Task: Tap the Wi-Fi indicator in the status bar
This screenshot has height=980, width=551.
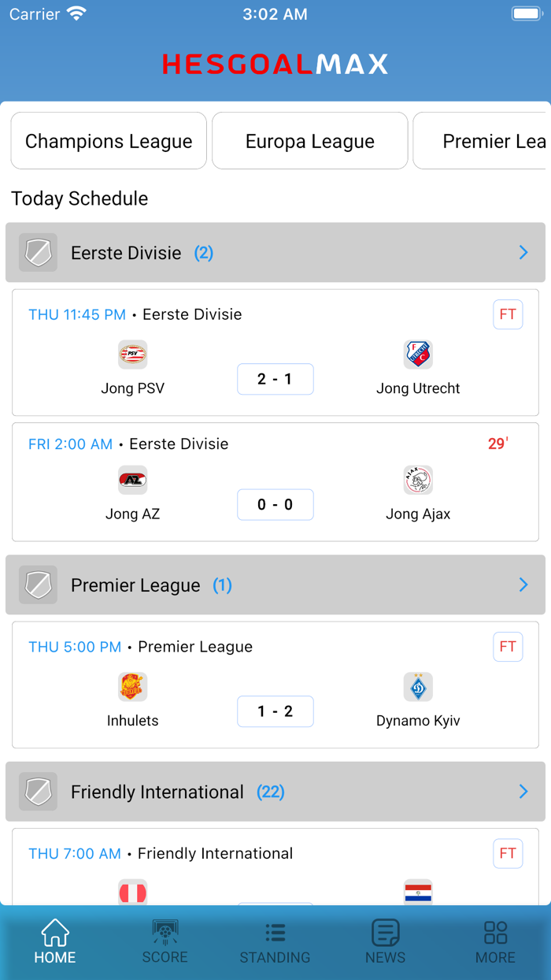Action: (x=76, y=13)
